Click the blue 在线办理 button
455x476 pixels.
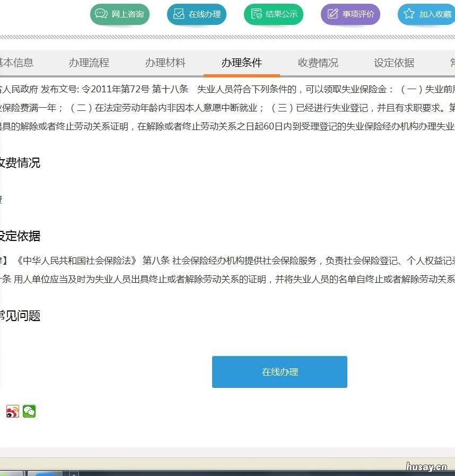(279, 371)
